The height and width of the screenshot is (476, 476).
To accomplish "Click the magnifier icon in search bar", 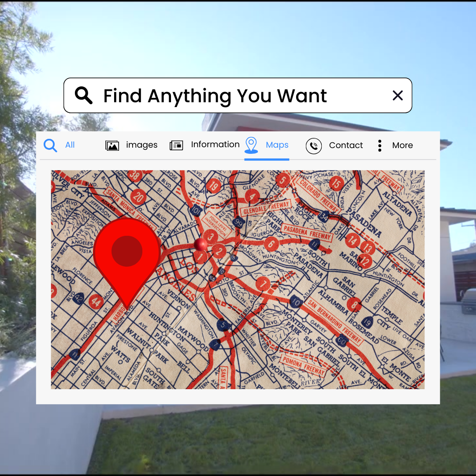I will [84, 95].
